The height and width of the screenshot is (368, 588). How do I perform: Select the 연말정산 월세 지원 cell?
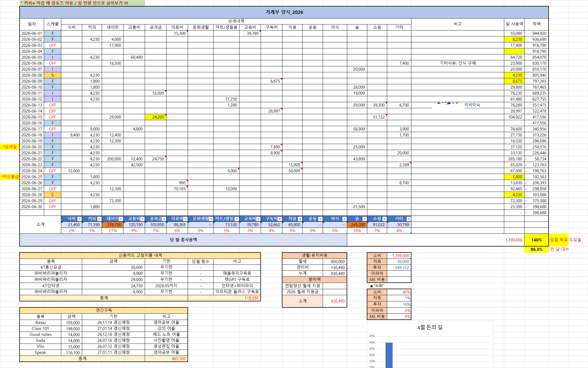point(303,286)
